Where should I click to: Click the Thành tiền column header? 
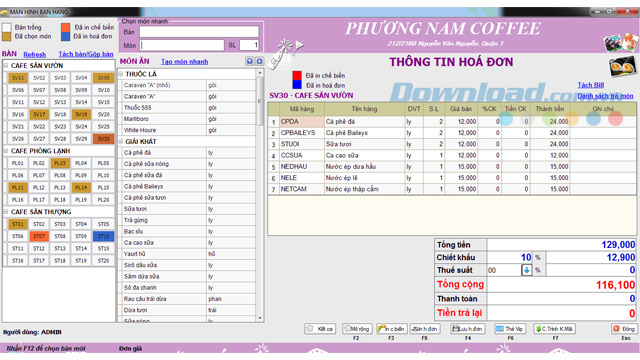549,109
